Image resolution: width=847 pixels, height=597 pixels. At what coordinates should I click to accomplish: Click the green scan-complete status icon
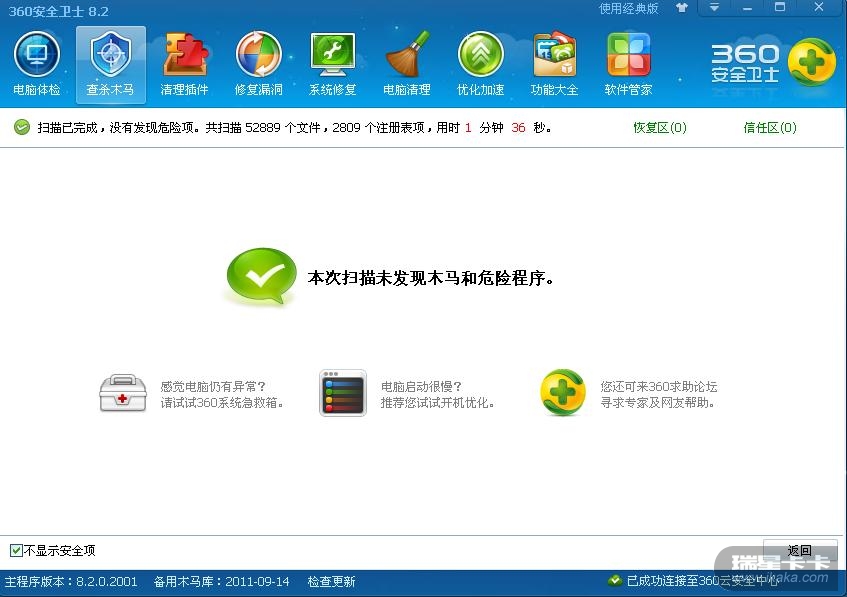point(22,128)
